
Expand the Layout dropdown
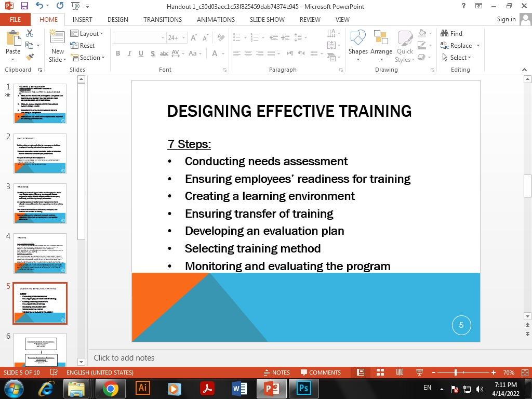91,34
